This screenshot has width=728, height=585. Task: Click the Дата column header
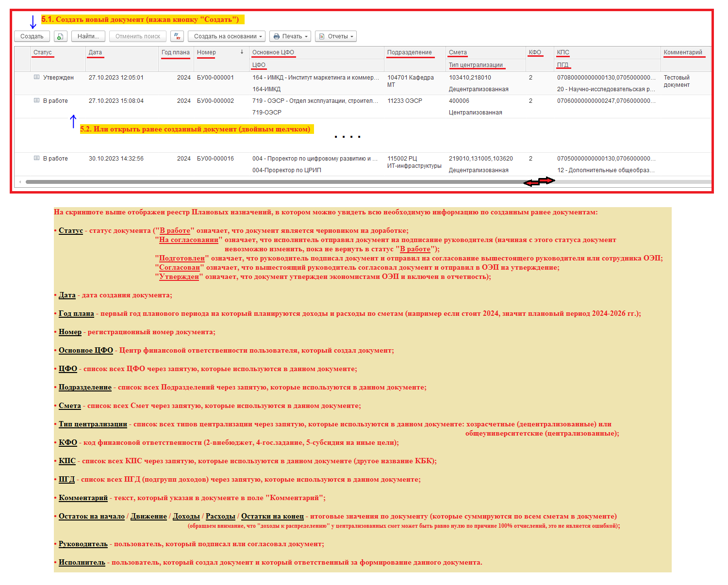(95, 52)
